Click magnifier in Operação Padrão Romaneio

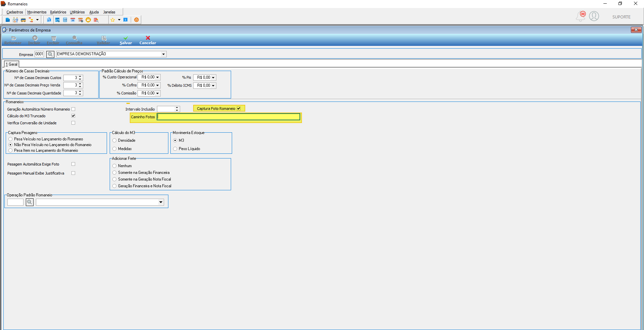(30, 202)
